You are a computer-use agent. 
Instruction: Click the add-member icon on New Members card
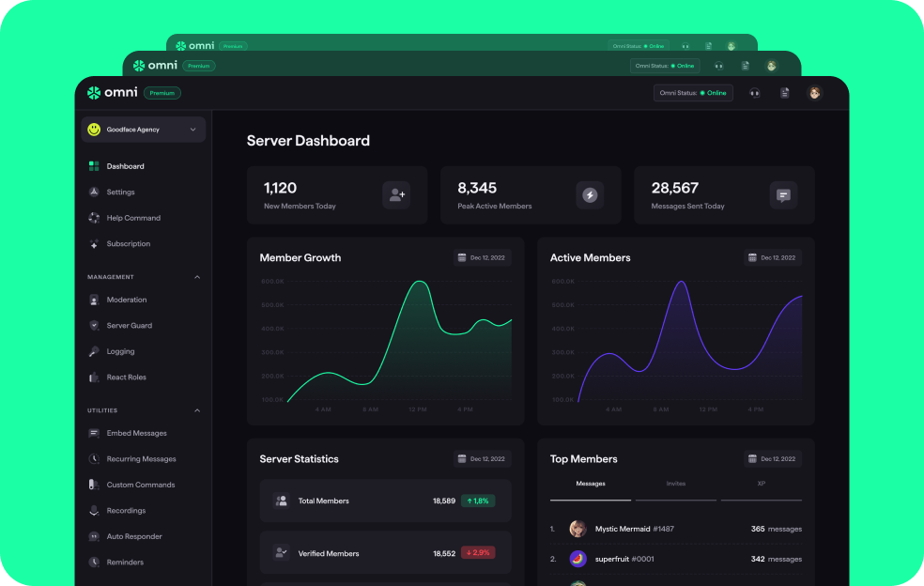click(396, 194)
